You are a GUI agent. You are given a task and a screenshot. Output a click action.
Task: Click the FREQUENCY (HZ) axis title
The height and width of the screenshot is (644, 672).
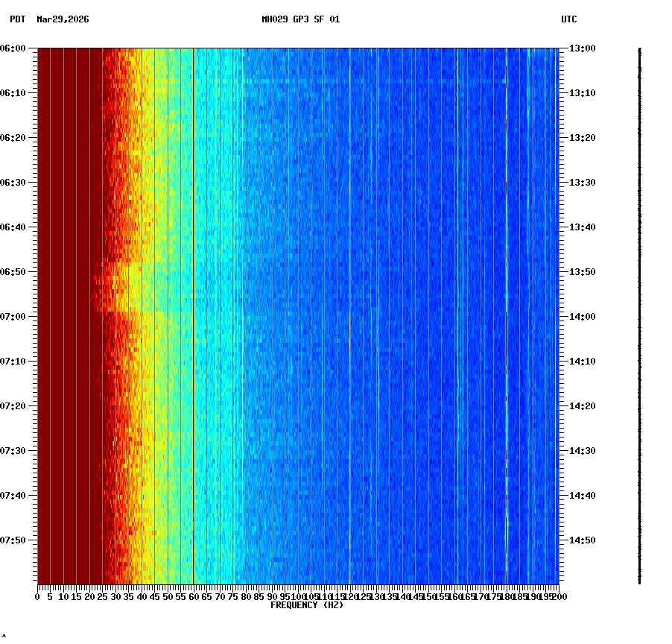tap(306, 604)
